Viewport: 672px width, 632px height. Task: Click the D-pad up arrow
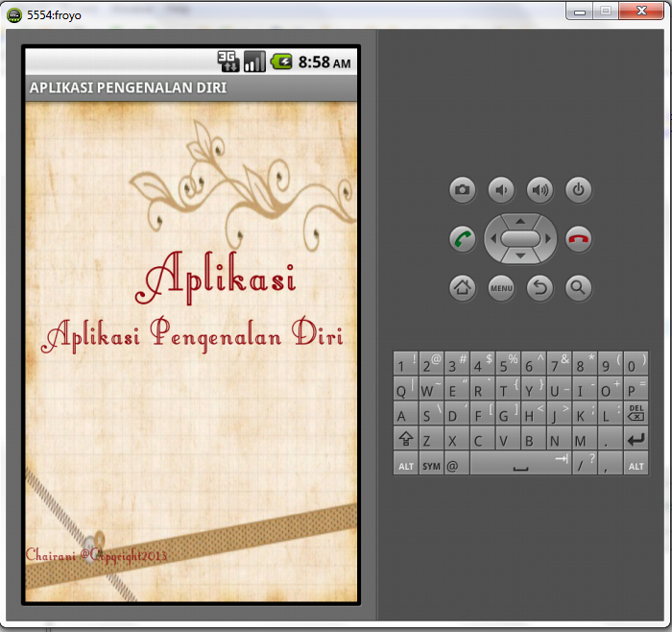[520, 221]
